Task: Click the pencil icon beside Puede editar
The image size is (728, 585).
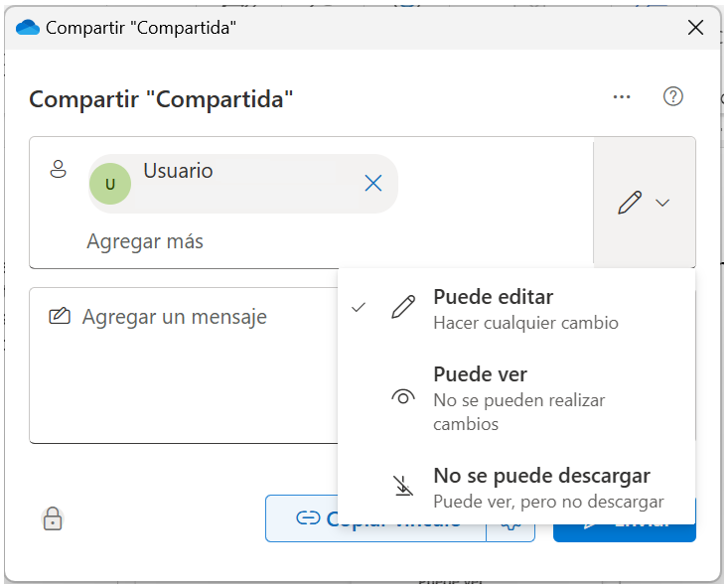Action: (403, 307)
